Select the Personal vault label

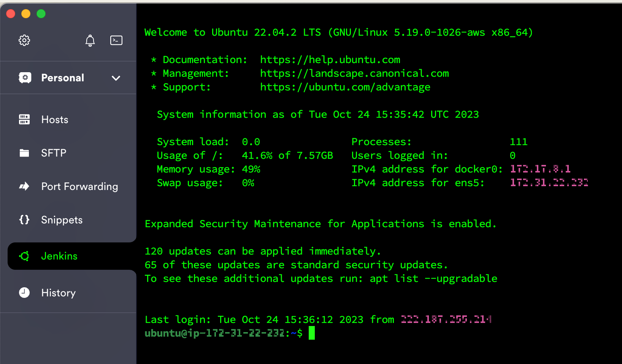[63, 78]
